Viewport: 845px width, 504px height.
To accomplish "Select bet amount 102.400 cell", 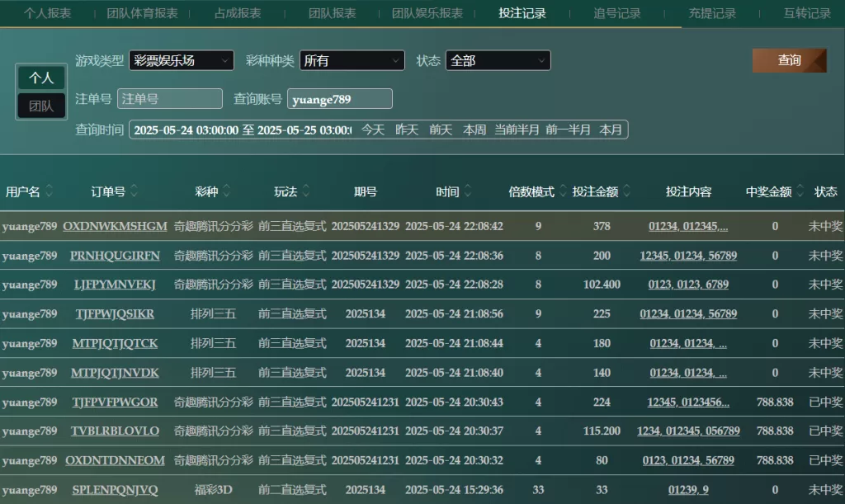I will coord(602,285).
